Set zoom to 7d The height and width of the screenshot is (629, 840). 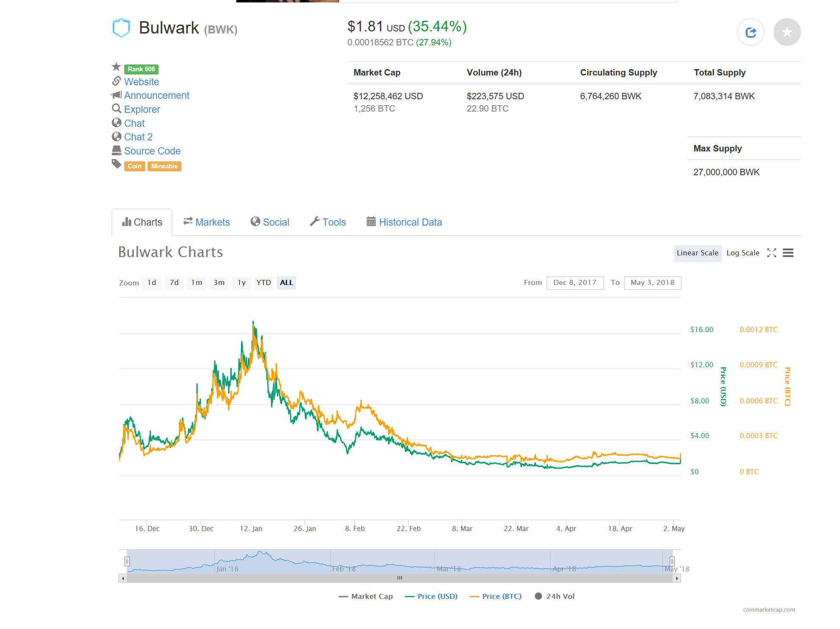pos(174,283)
